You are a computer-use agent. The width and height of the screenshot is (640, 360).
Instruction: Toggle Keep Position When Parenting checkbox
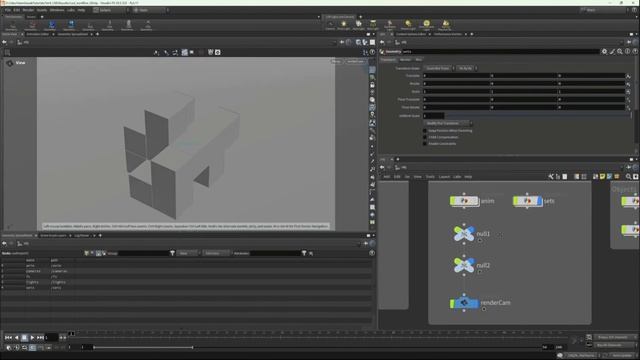pos(425,131)
